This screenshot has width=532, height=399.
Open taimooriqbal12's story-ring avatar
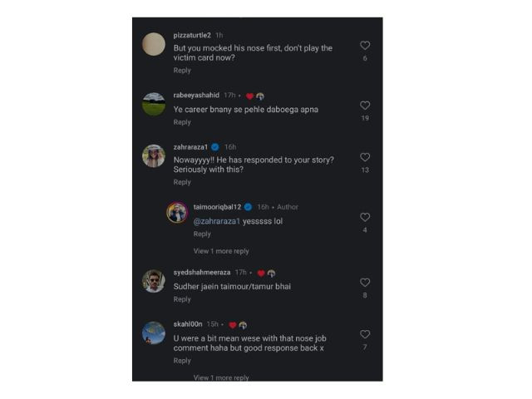[x=177, y=213]
